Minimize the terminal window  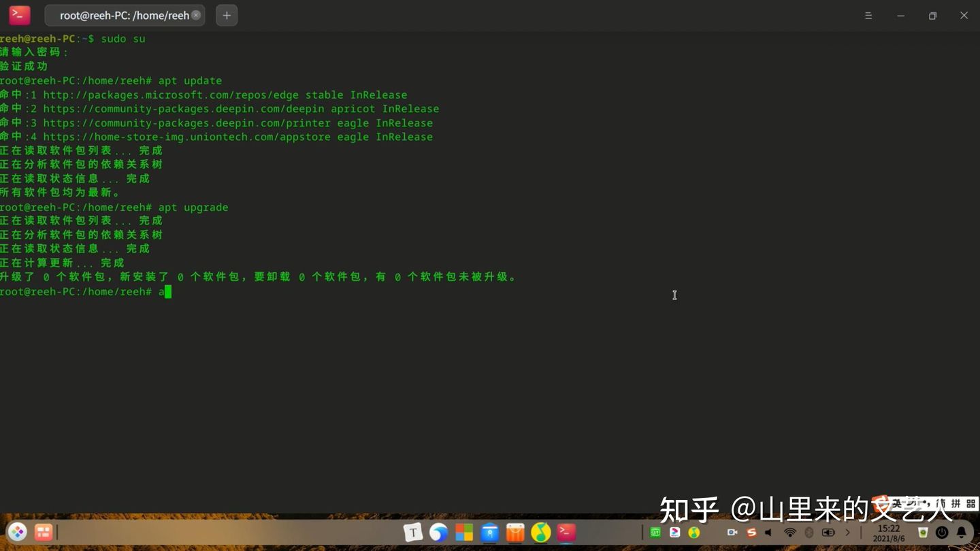click(x=900, y=16)
